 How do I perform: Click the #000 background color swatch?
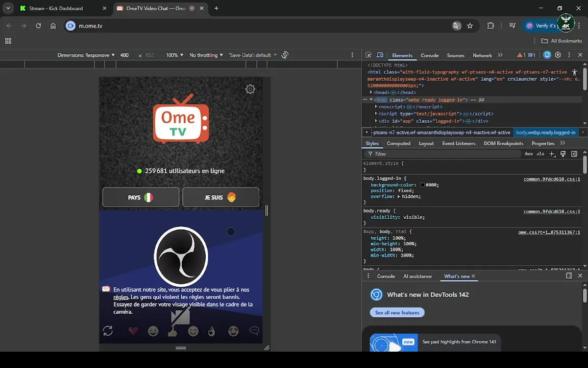pos(422,185)
